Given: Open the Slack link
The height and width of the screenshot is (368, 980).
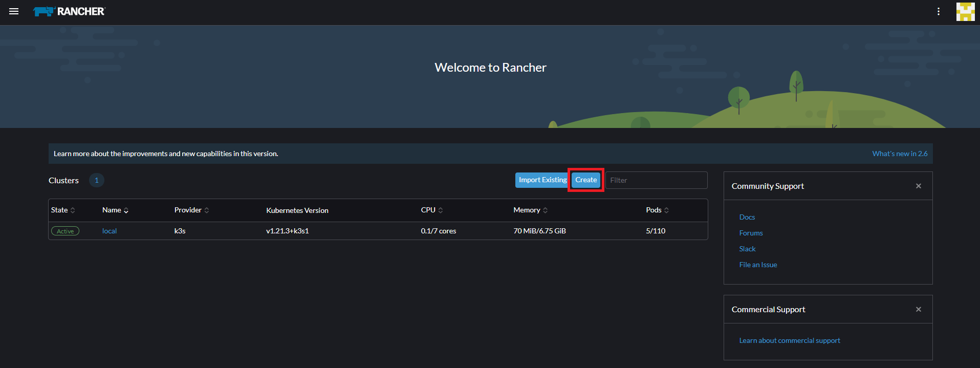Looking at the screenshot, I should point(747,249).
